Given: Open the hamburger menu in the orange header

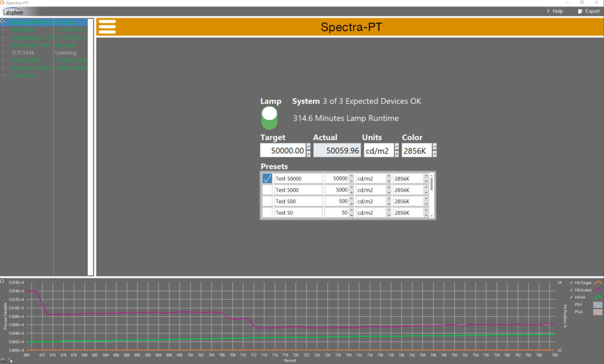Looking at the screenshot, I should click(x=107, y=27).
